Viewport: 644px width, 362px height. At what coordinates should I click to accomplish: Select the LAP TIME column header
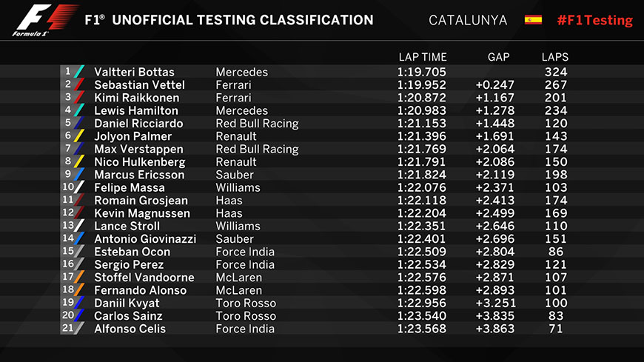coord(423,57)
